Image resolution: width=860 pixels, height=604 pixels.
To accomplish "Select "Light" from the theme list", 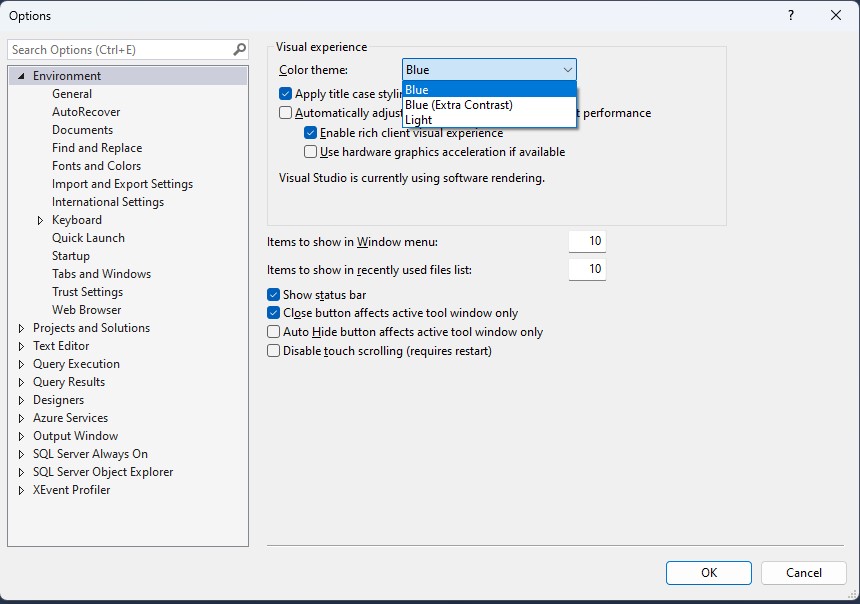I will 419,120.
